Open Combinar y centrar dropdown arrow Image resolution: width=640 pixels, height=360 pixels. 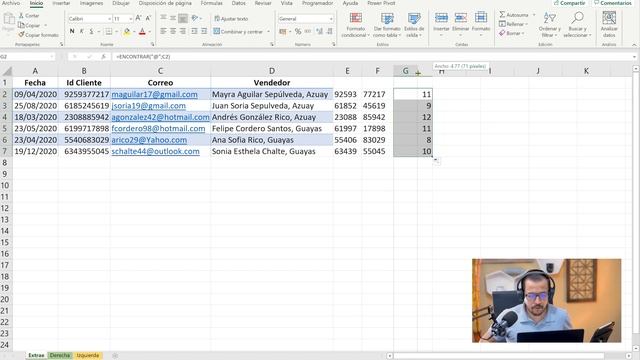(x=268, y=31)
